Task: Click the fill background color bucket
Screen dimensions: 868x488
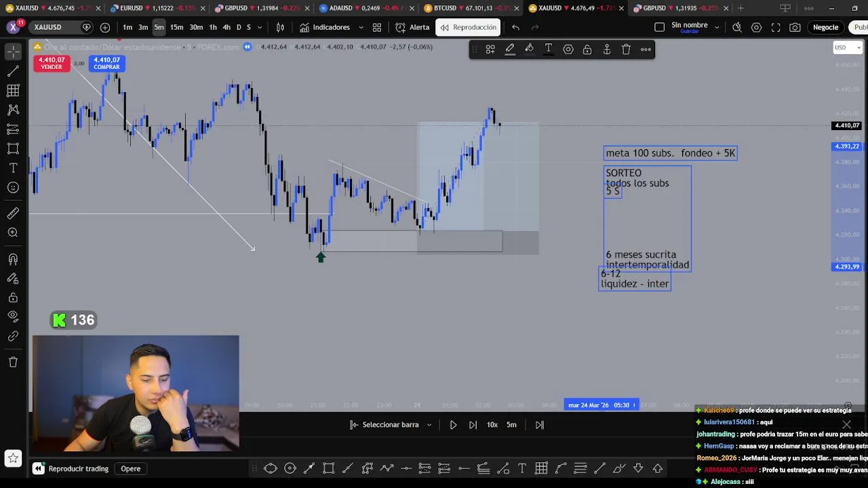Action: (x=530, y=49)
